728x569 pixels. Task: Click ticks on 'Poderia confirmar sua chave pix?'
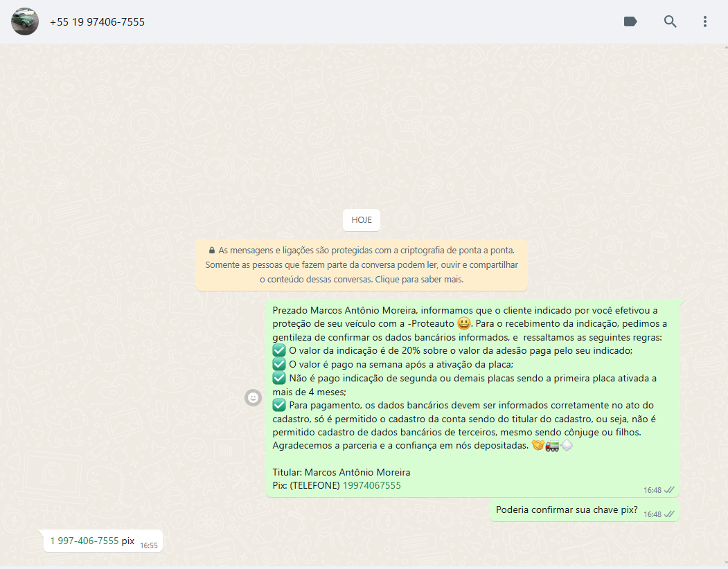point(669,514)
